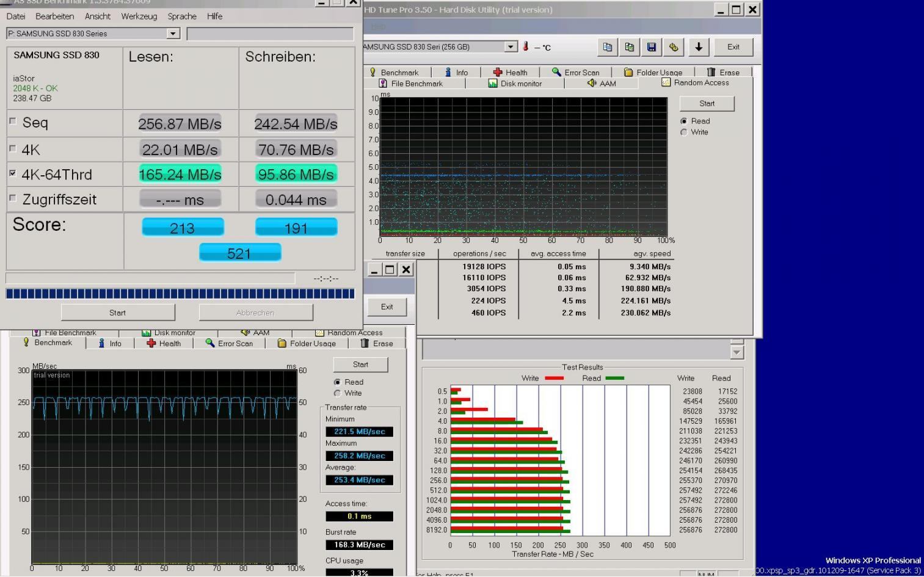924x577 pixels.
Task: Click the Disk monitor icon in lower HD Tune window
Action: click(x=147, y=333)
